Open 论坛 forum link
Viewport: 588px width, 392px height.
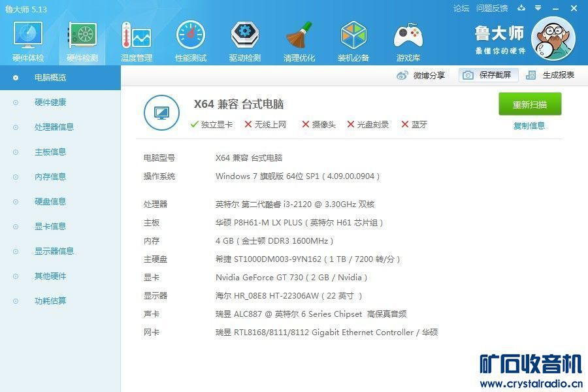coord(461,8)
